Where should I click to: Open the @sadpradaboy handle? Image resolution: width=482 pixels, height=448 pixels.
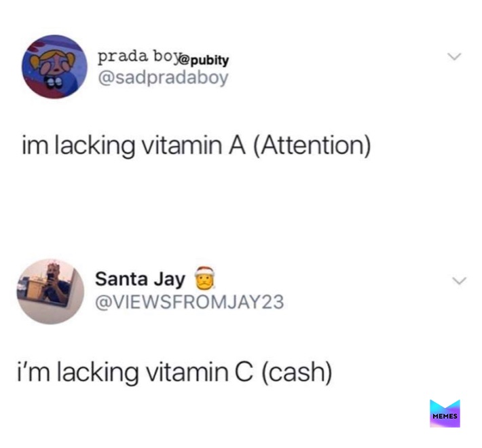(163, 77)
